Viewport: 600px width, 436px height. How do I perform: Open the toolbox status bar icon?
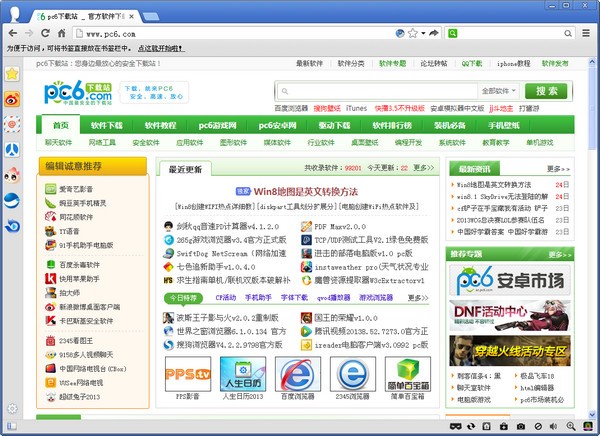[x=504, y=426]
